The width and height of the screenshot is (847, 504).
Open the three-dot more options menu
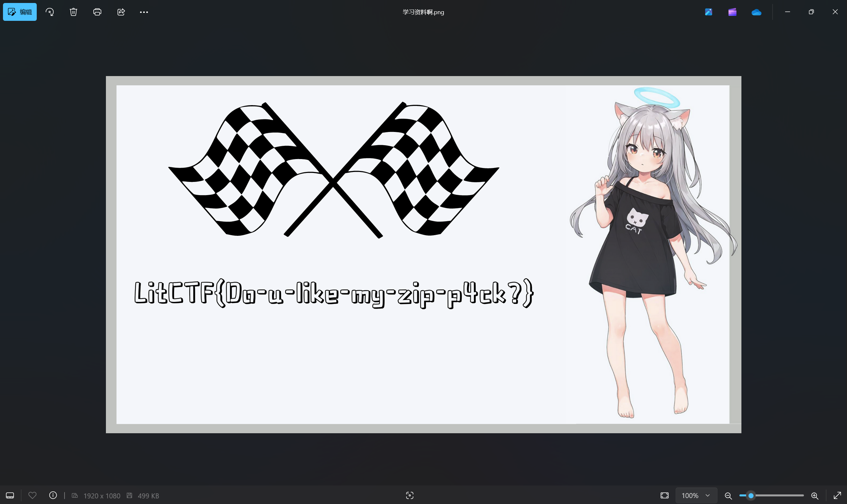coord(144,12)
